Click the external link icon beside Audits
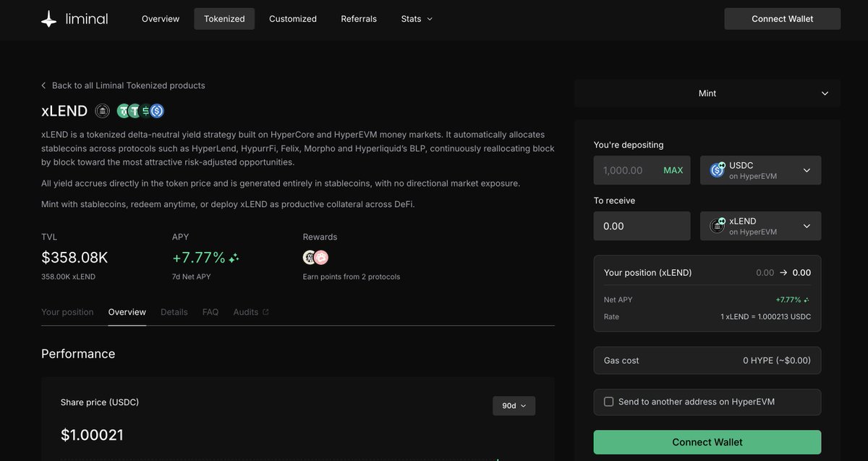The width and height of the screenshot is (868, 461). click(265, 312)
